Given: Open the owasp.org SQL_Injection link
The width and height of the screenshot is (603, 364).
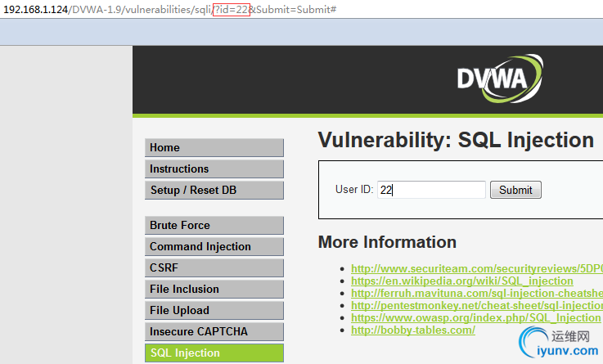Looking at the screenshot, I should click(475, 318).
